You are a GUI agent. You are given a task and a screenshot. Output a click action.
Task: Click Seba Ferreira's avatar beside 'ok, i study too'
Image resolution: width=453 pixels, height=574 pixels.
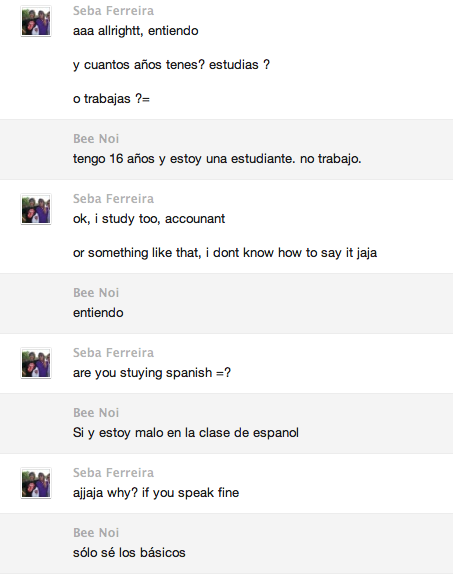36,209
